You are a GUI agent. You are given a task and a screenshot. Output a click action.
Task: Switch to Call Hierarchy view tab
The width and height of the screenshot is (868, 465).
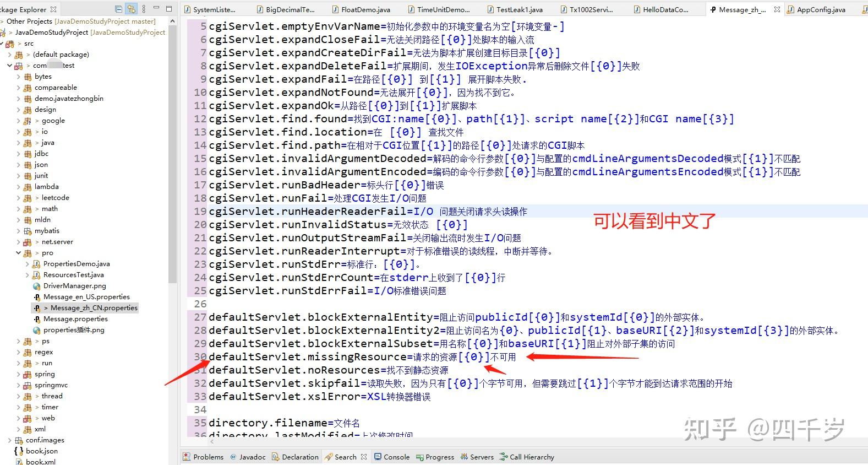tap(527, 457)
